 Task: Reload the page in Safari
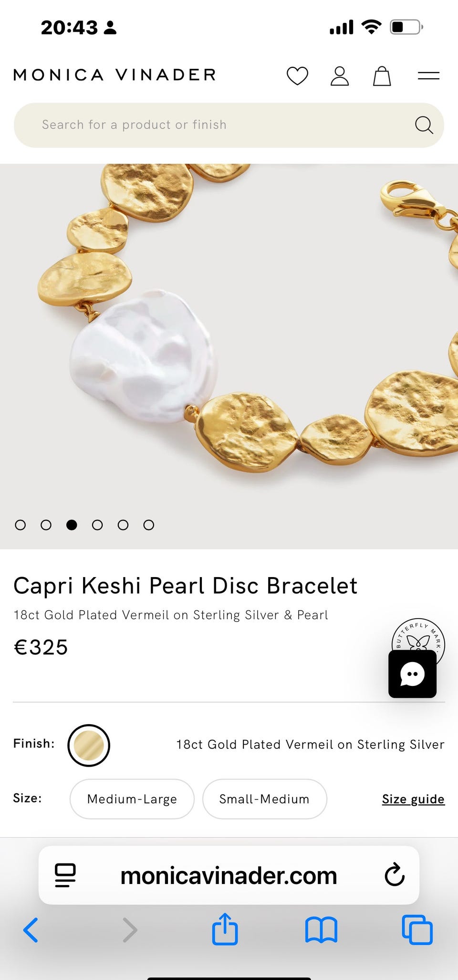coord(395,875)
